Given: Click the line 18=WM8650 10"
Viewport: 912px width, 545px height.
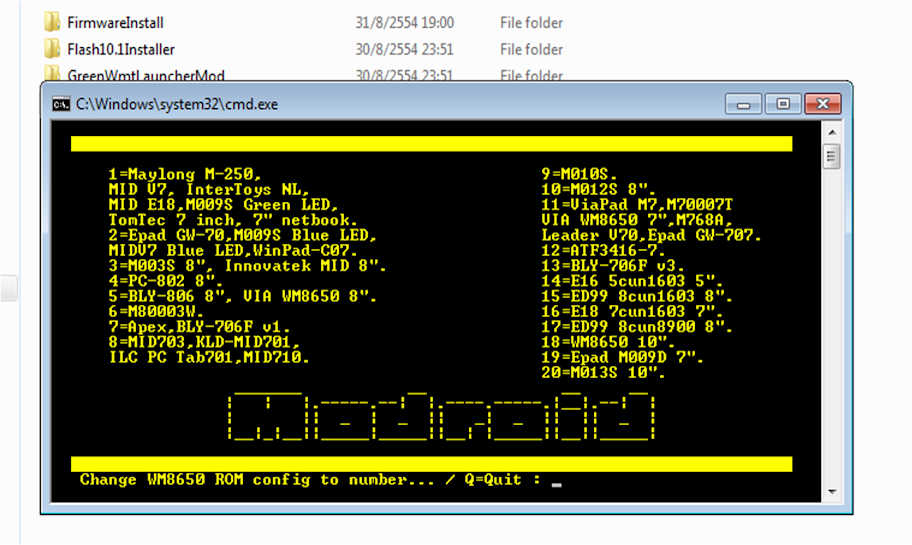Looking at the screenshot, I should [608, 342].
